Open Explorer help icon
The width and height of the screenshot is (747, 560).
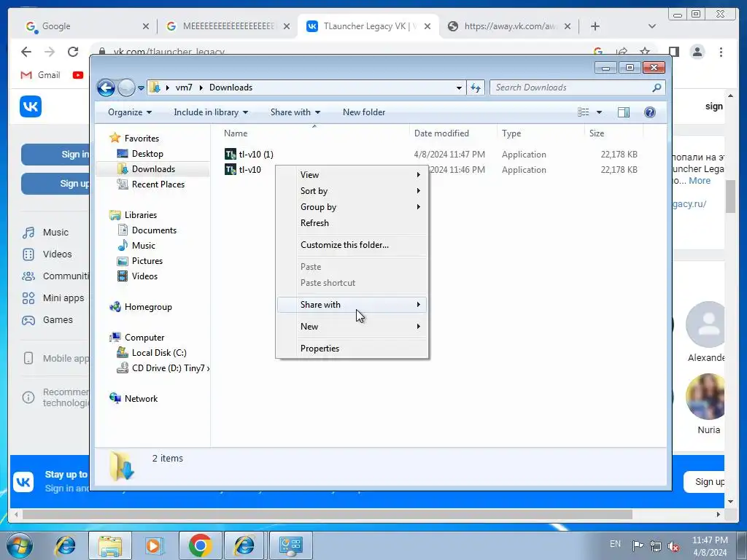(x=649, y=112)
